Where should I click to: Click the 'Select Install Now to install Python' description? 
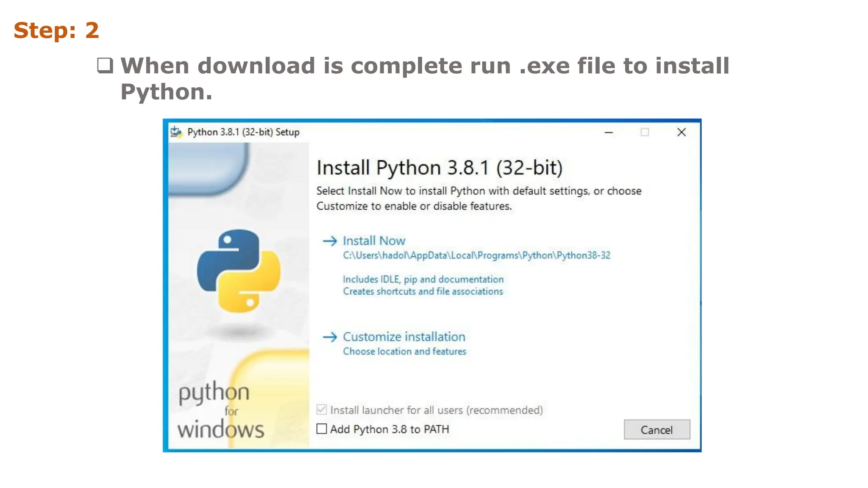pyautogui.click(x=479, y=199)
